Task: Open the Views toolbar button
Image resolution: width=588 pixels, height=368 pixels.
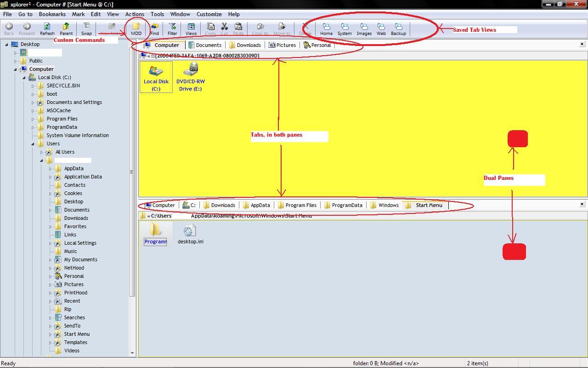Action: [x=191, y=29]
